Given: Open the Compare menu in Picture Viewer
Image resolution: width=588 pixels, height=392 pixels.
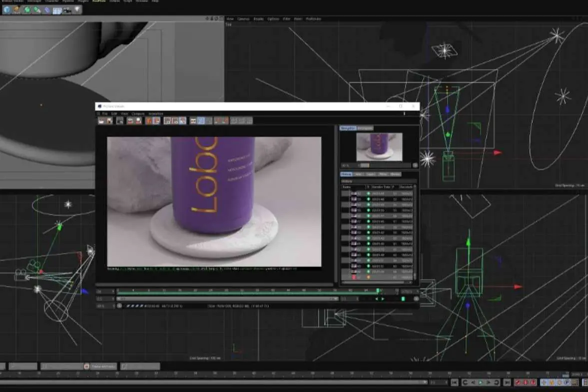Looking at the screenshot, I should click(138, 113).
